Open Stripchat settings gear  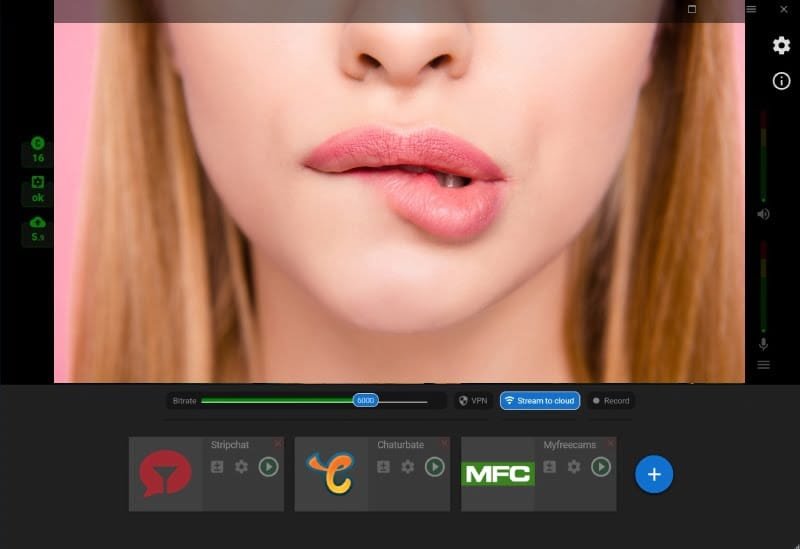tap(241, 467)
